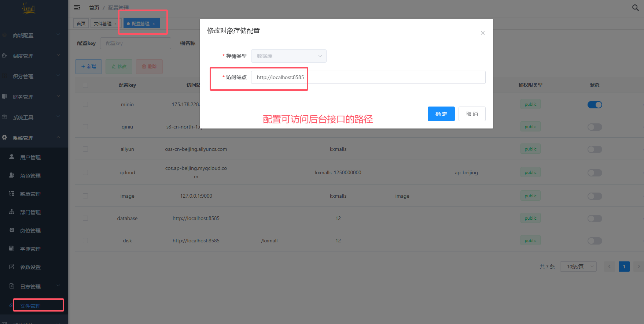This screenshot has height=324, width=644.
Task: Open 字典管理 in the sidebar
Action: point(30,249)
